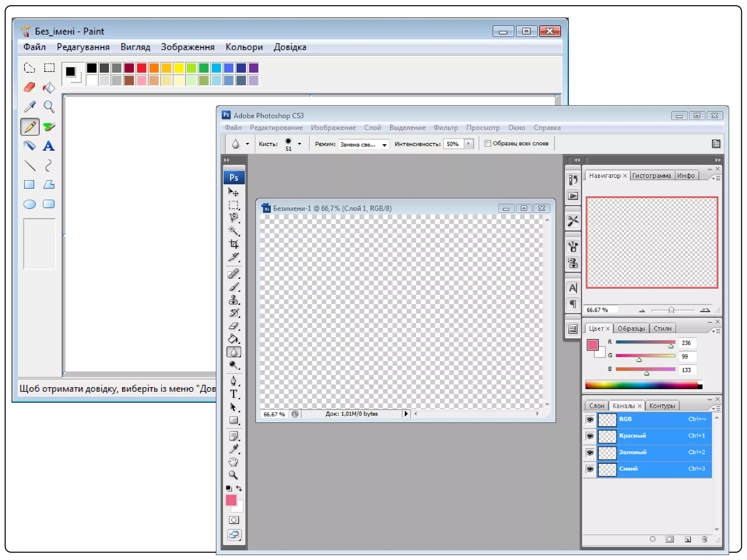The width and height of the screenshot is (747, 560).
Task: Open the Гистограмма panel tab
Action: coord(651,176)
